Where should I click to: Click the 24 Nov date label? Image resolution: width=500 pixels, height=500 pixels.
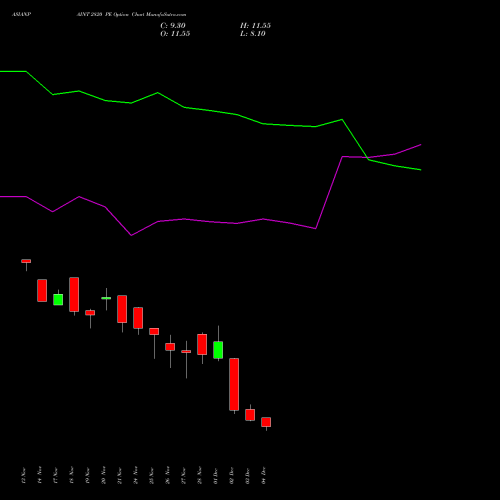136,475
